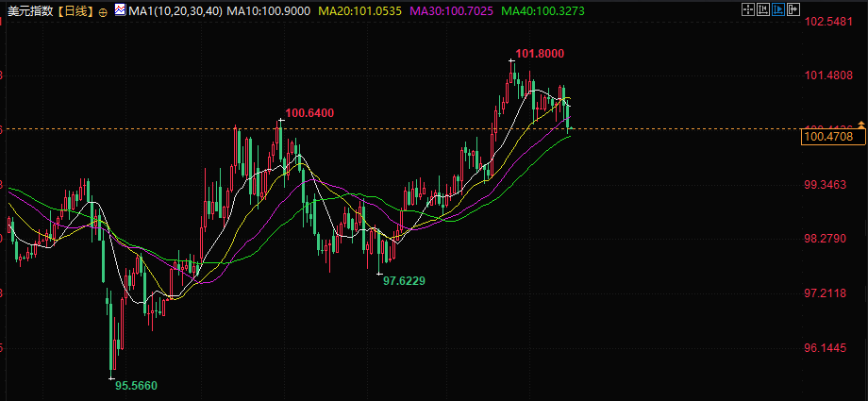Click the 95.5660 low marker label
The image size is (868, 401).
click(x=136, y=385)
